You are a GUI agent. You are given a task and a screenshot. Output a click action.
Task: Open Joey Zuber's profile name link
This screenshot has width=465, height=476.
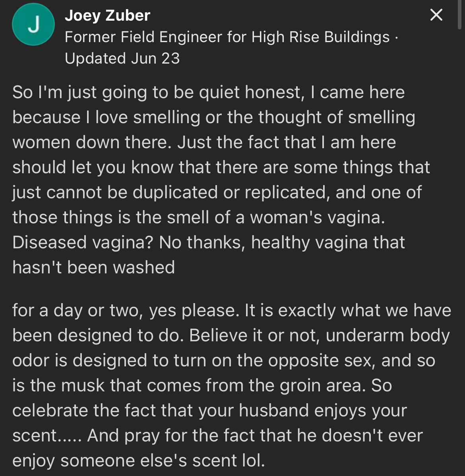[x=107, y=15]
